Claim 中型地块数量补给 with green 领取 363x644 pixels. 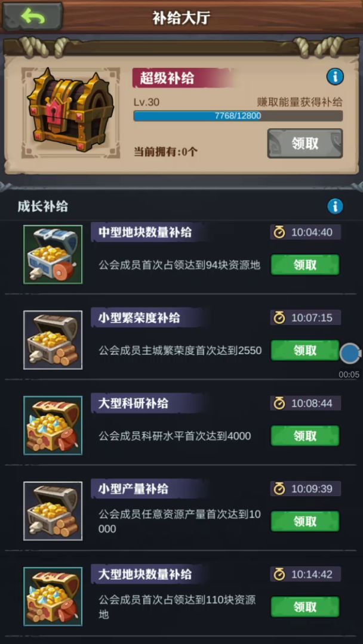click(305, 265)
